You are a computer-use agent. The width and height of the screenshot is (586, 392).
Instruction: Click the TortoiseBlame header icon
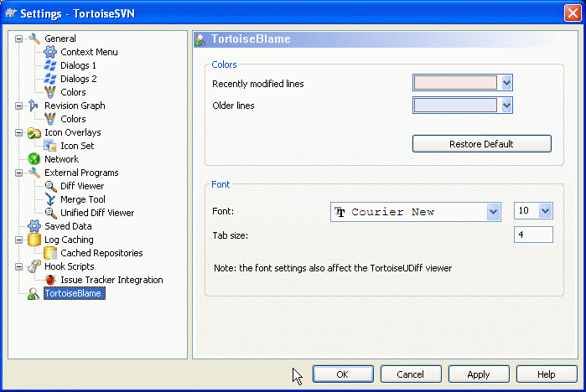click(200, 39)
